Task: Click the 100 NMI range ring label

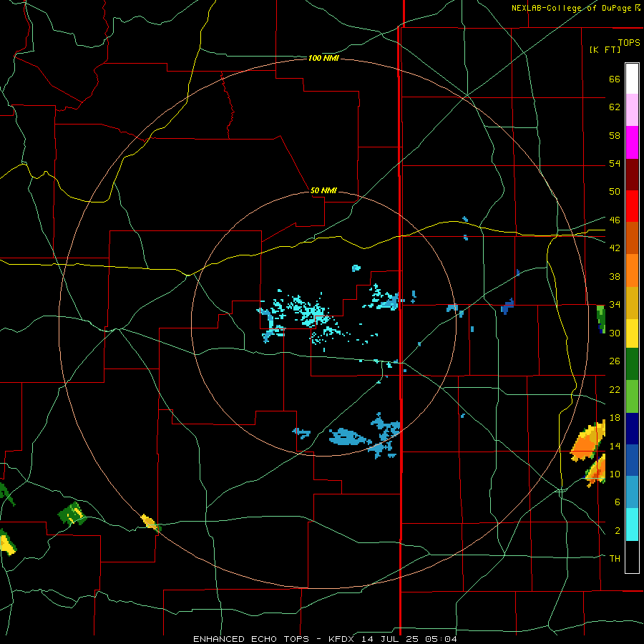Action: [x=323, y=59]
